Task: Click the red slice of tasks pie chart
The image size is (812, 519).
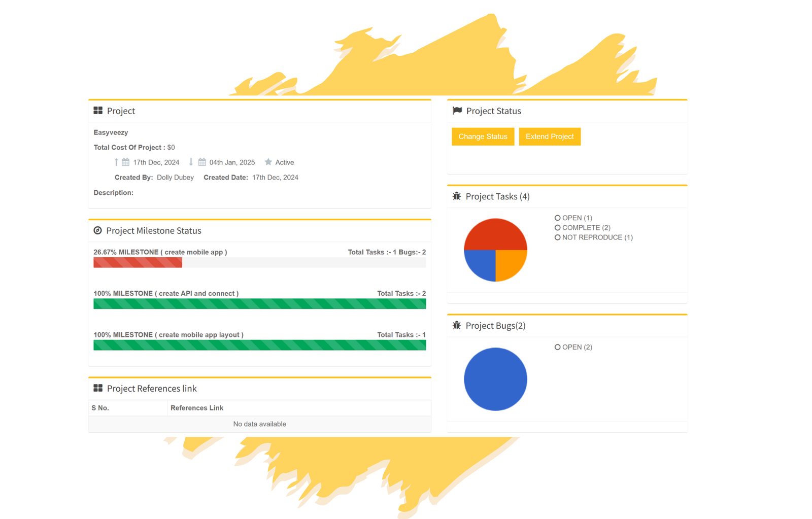Action: [495, 234]
